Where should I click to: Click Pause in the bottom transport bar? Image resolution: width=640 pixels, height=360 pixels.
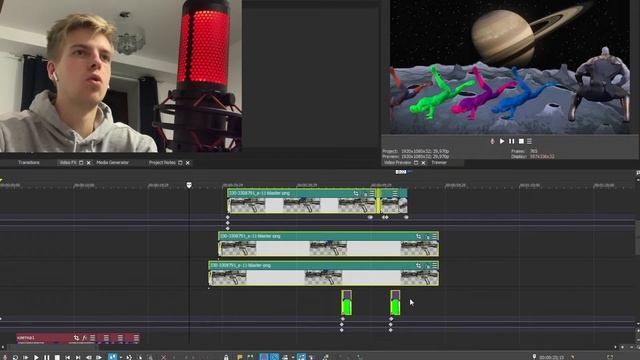tap(47, 357)
